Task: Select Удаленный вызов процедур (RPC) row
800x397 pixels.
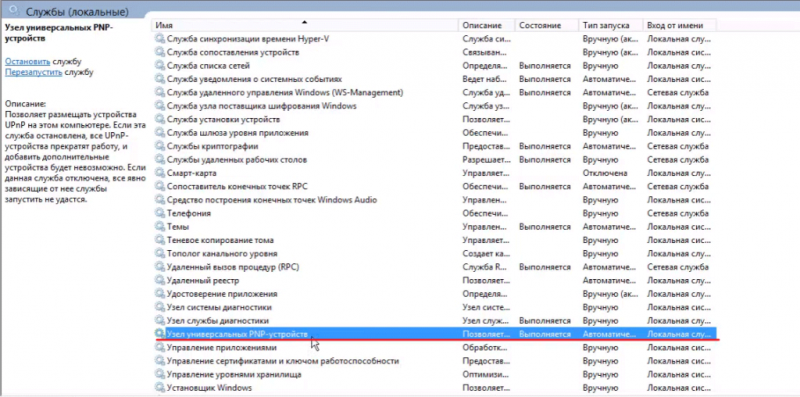Action: pos(435,267)
